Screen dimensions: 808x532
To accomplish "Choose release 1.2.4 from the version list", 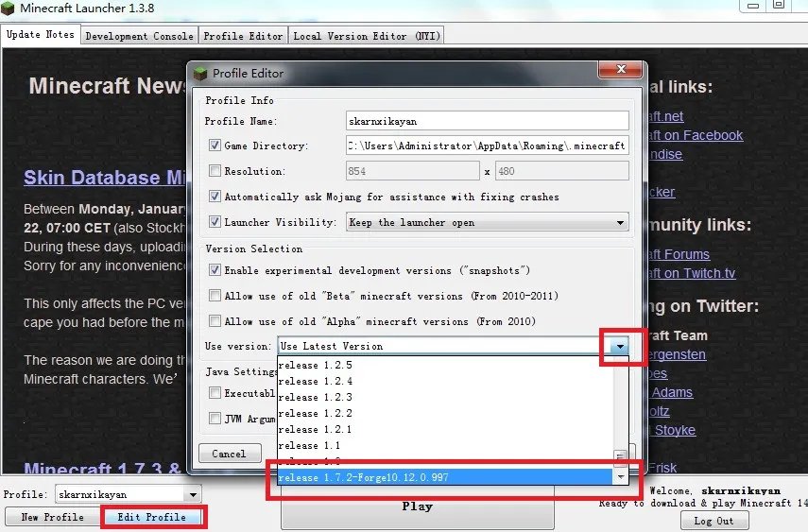I will [x=445, y=381].
